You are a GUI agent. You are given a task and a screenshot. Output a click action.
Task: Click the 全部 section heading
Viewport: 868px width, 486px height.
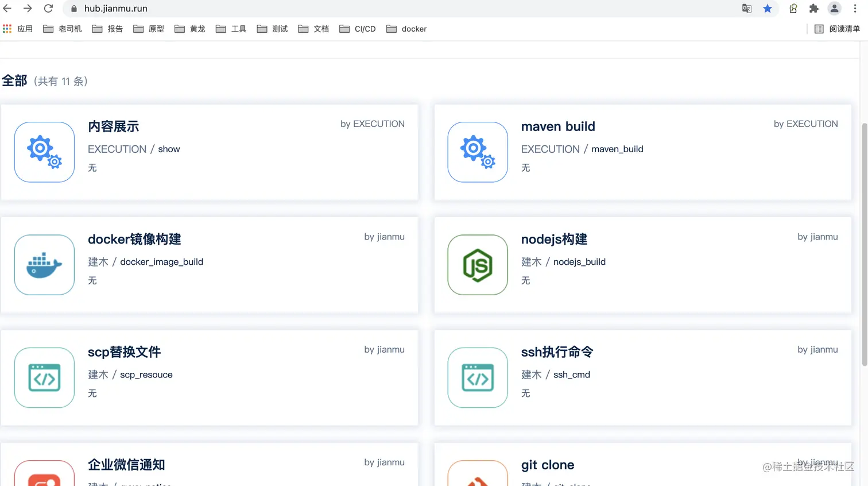(14, 81)
